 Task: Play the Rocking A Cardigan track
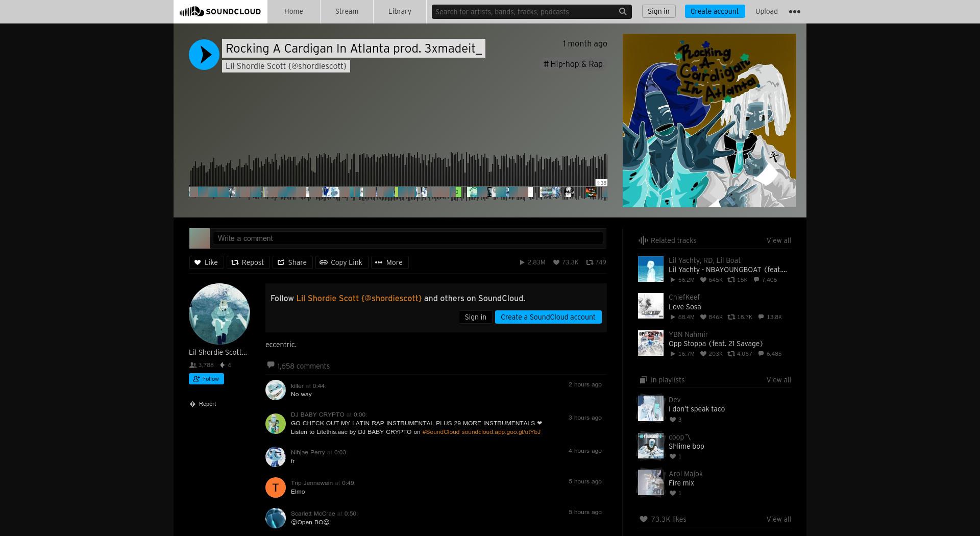coord(204,55)
